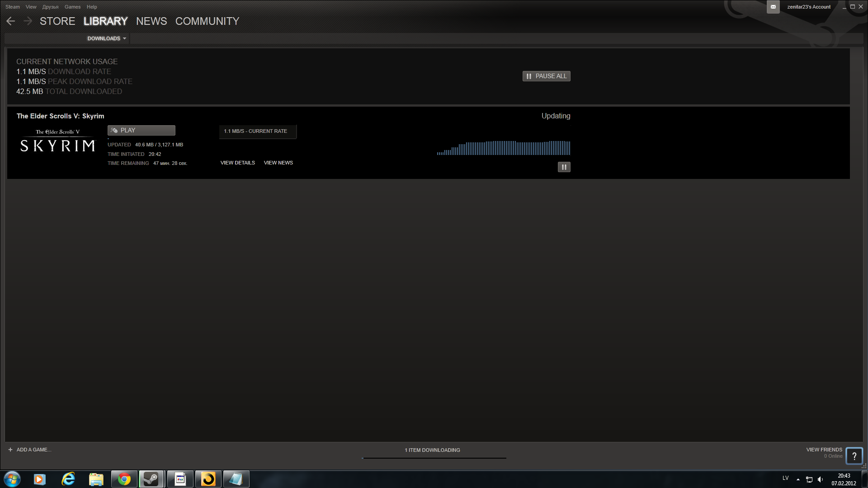
Task: Click CURRENT NETWORK USAGE heading
Action: point(67,62)
